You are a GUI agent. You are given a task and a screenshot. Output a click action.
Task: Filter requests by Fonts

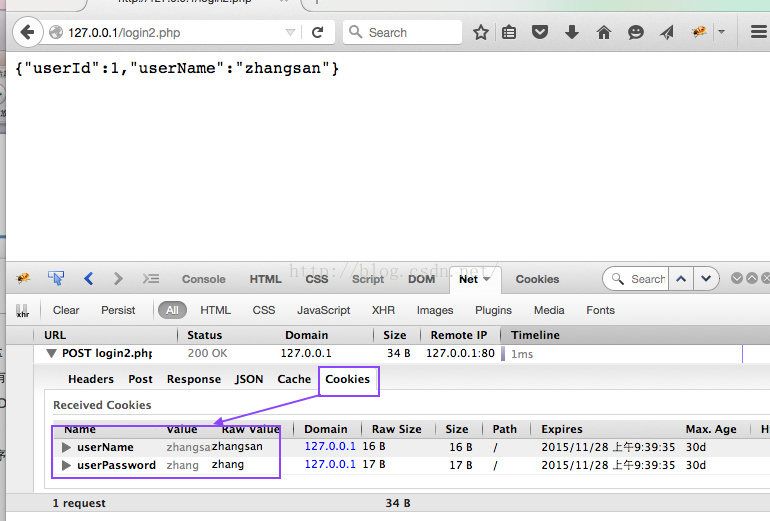click(x=600, y=310)
